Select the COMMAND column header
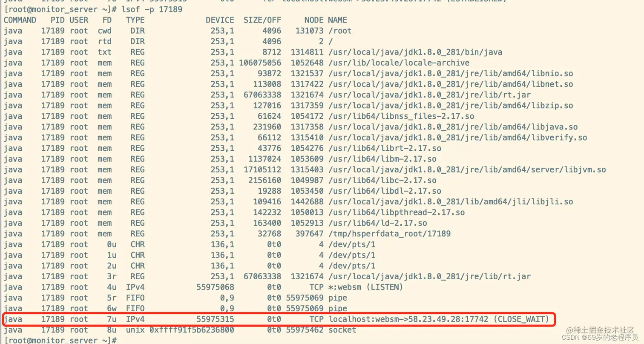 pos(20,20)
